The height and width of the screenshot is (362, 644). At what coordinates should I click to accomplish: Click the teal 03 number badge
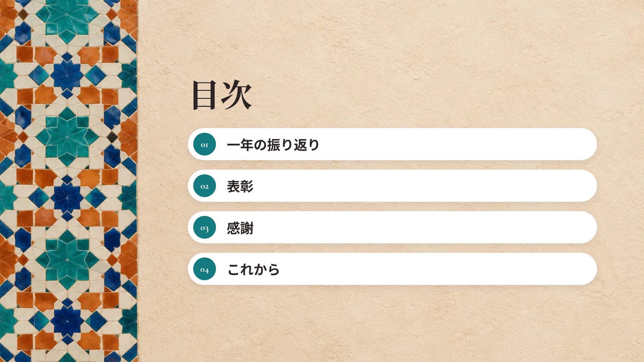click(204, 227)
